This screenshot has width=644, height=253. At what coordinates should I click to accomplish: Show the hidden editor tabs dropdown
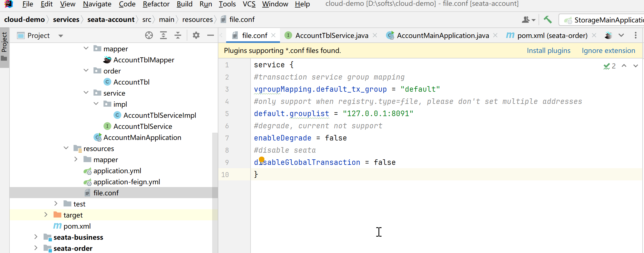pyautogui.click(x=621, y=35)
